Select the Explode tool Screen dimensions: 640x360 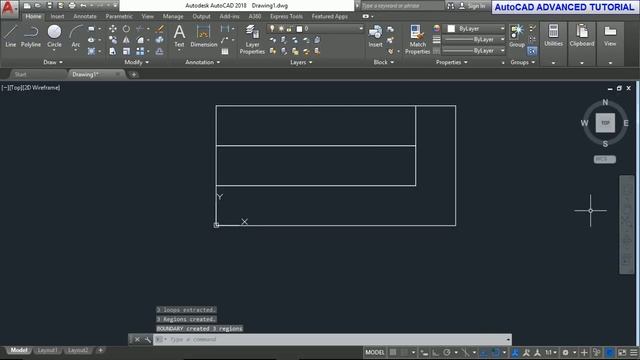tap(160, 40)
